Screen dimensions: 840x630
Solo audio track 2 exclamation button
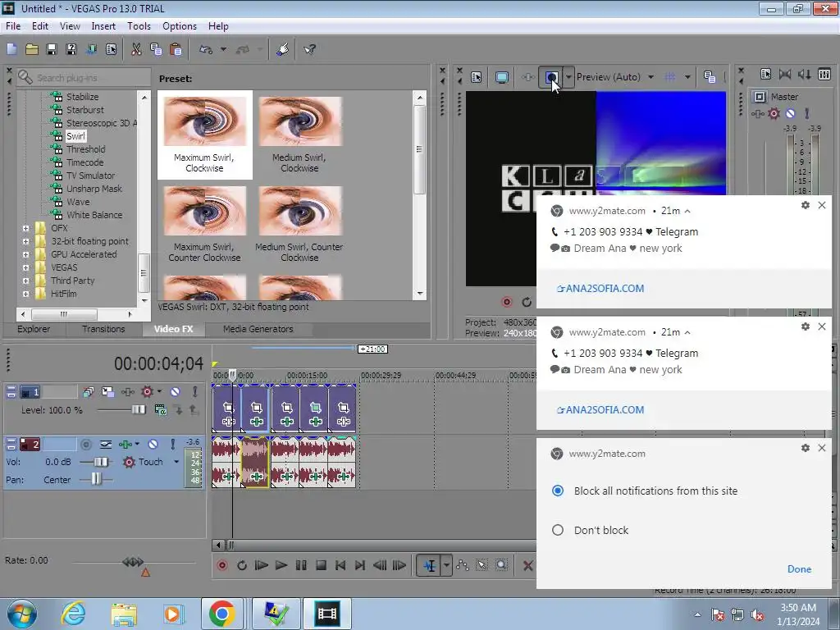pyautogui.click(x=172, y=444)
